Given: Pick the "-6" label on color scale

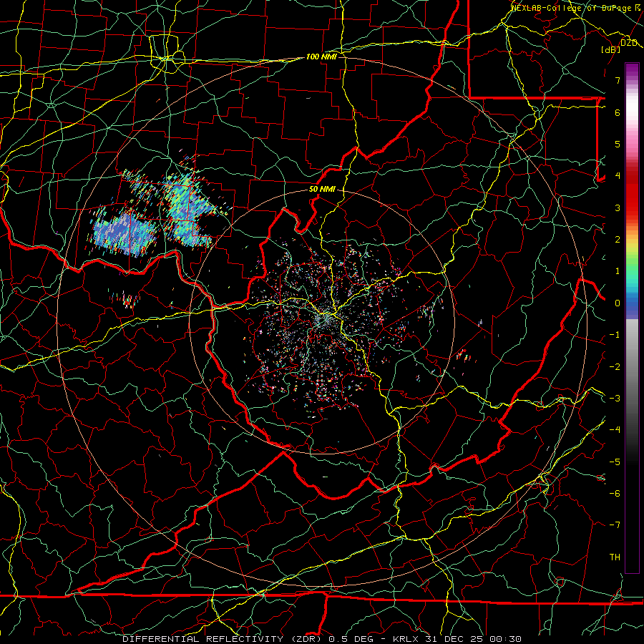Looking at the screenshot, I should click(615, 494).
